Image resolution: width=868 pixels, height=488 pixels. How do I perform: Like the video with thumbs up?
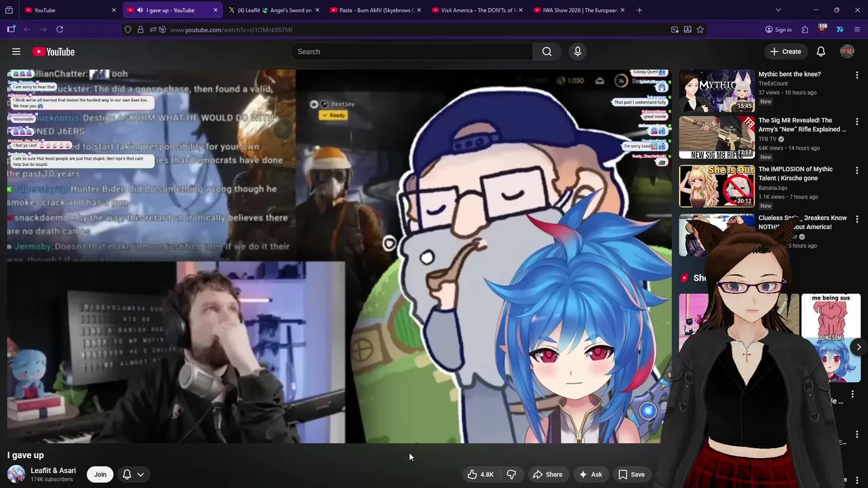click(480, 474)
